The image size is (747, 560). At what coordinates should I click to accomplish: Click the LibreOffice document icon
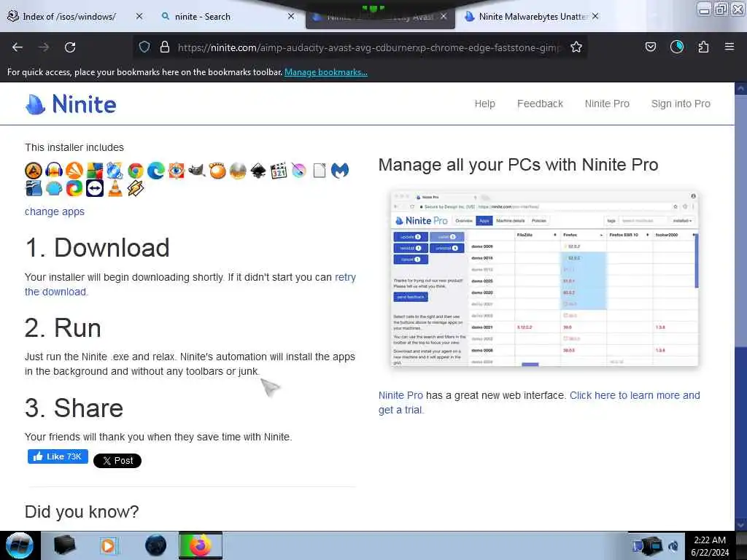pyautogui.click(x=320, y=171)
